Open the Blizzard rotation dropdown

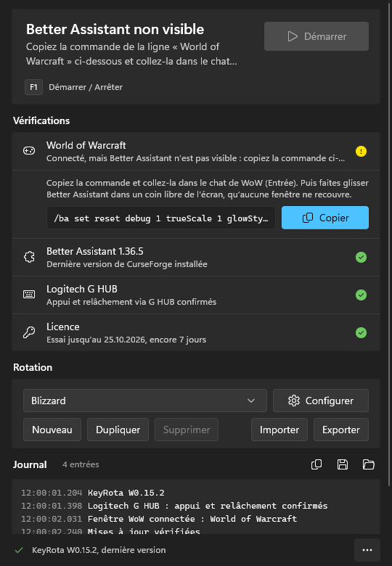coord(145,401)
